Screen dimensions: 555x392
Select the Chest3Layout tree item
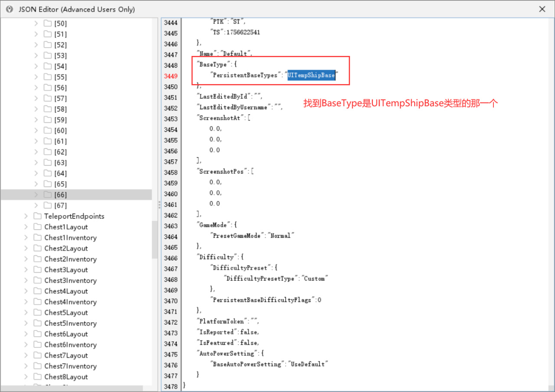[x=66, y=270]
